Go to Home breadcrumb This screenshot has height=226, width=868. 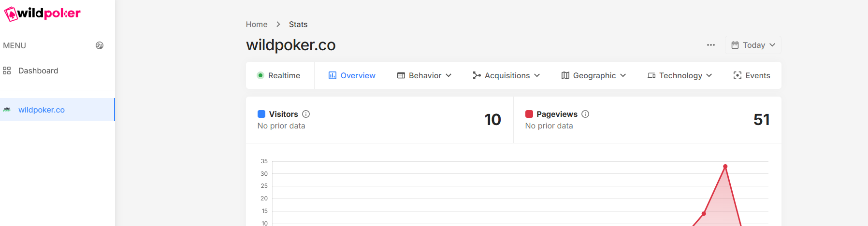click(257, 24)
